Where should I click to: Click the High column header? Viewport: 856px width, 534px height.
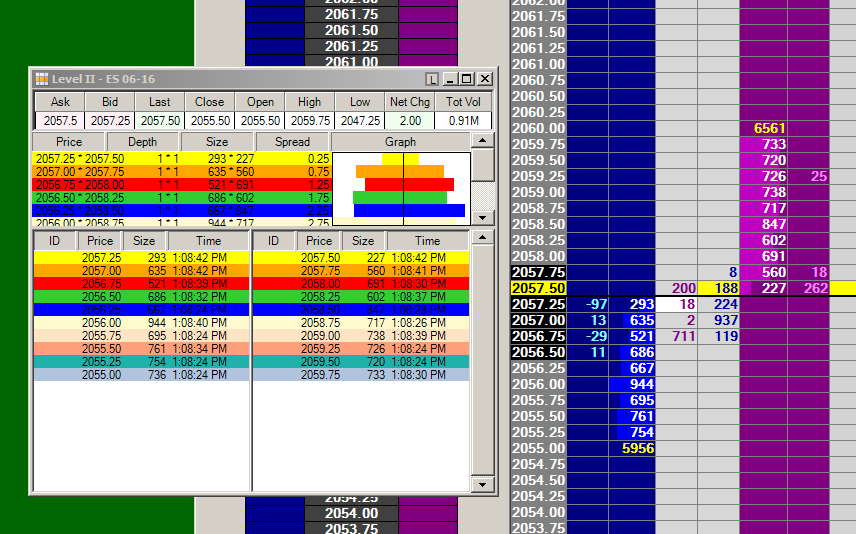[310, 102]
